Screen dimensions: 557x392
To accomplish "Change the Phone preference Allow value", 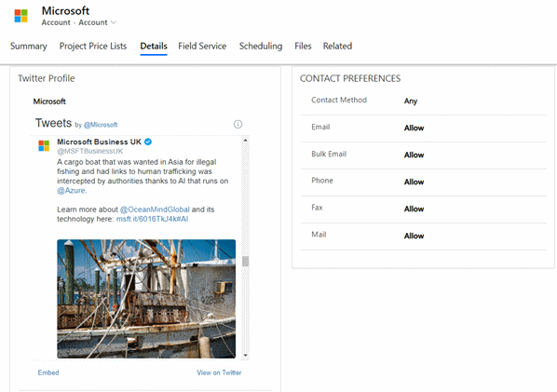I will [x=414, y=182].
